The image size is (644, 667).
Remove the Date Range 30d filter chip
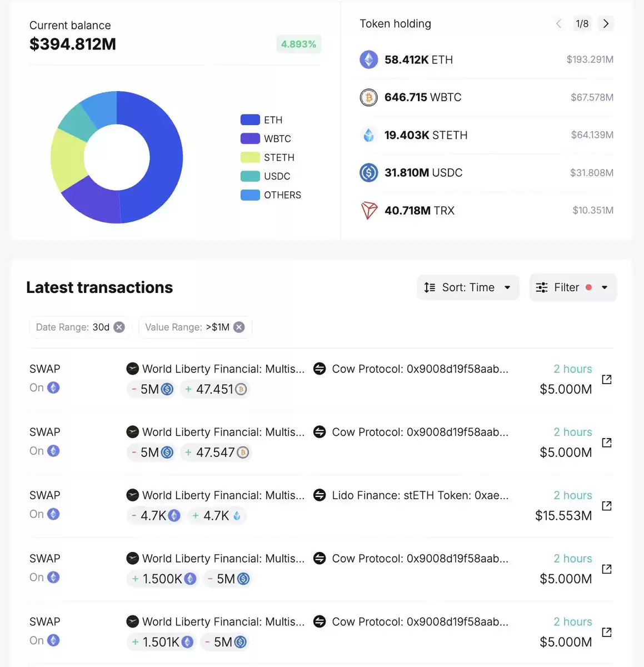(119, 327)
